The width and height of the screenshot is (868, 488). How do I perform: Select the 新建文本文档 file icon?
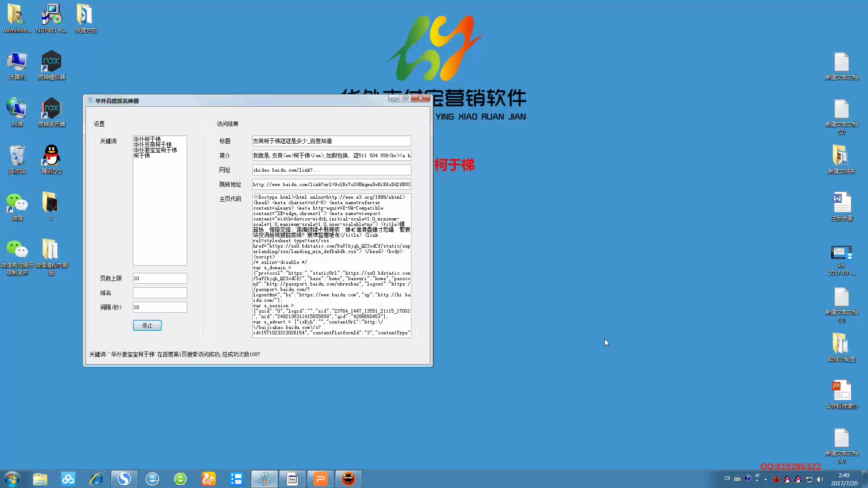pos(841,66)
